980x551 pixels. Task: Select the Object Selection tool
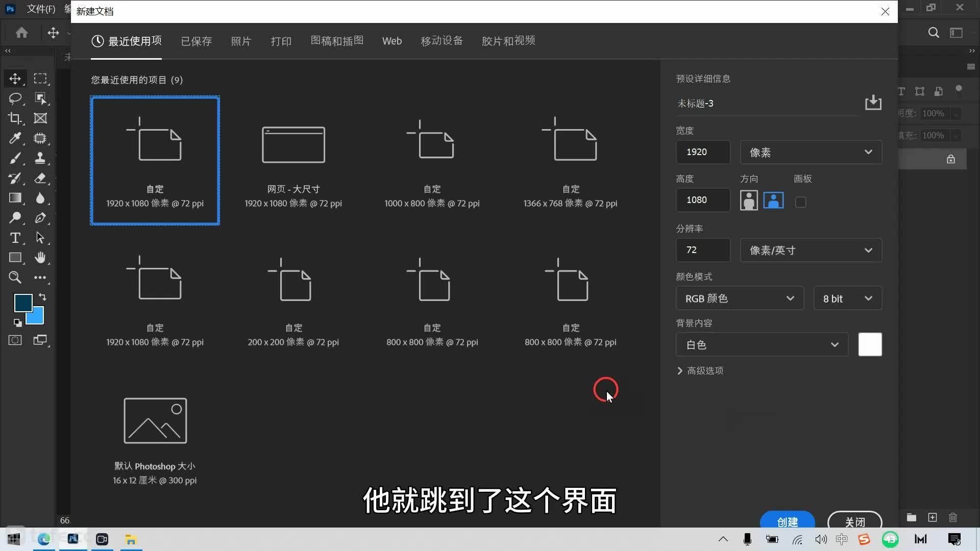[40, 98]
